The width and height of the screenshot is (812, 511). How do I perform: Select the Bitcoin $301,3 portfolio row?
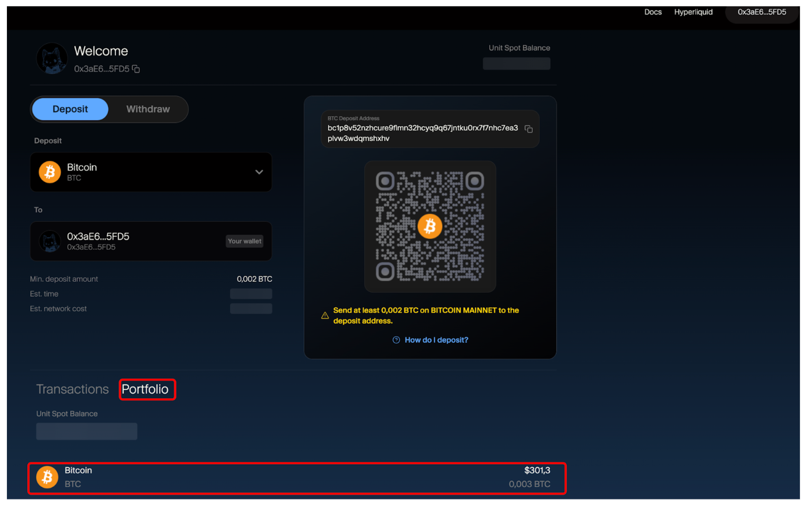(296, 478)
